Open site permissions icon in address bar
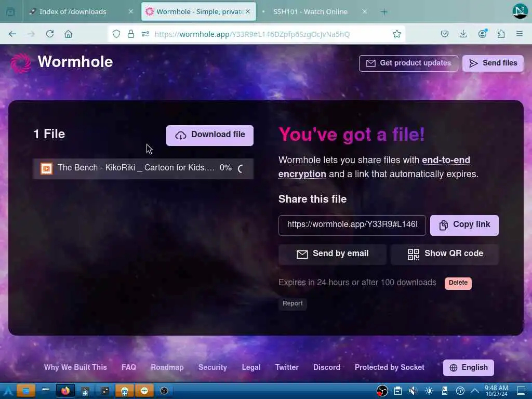532x399 pixels. tap(145, 34)
